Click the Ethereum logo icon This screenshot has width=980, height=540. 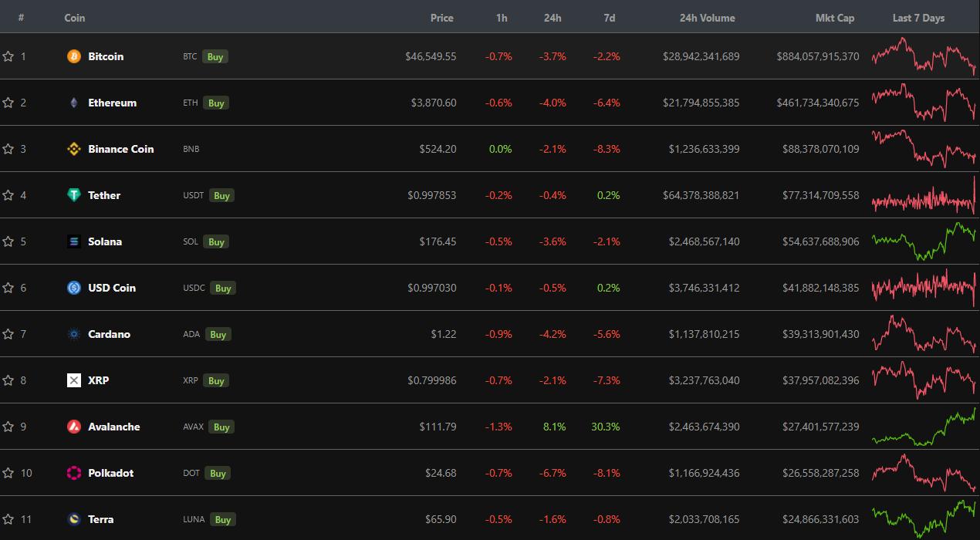74,103
